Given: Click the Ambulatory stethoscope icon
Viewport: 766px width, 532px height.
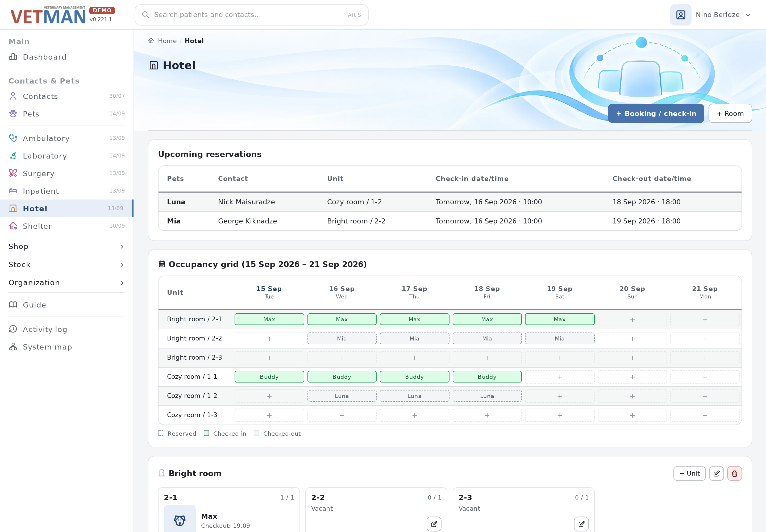Looking at the screenshot, I should click(x=13, y=138).
